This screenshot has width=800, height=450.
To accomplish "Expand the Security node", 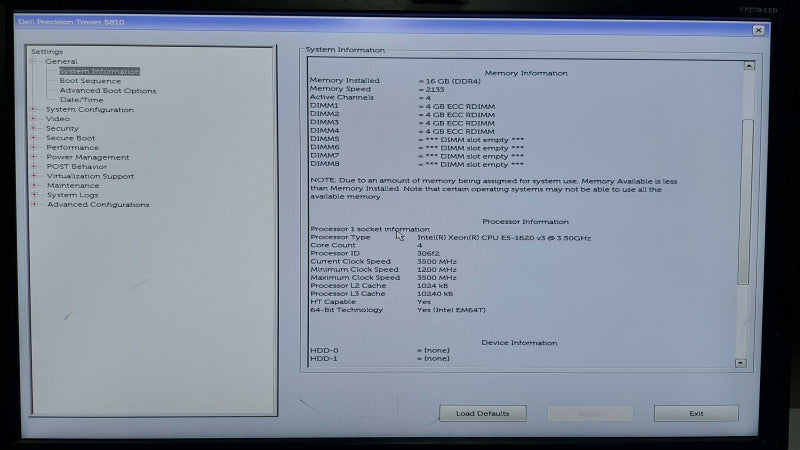I will tap(34, 128).
